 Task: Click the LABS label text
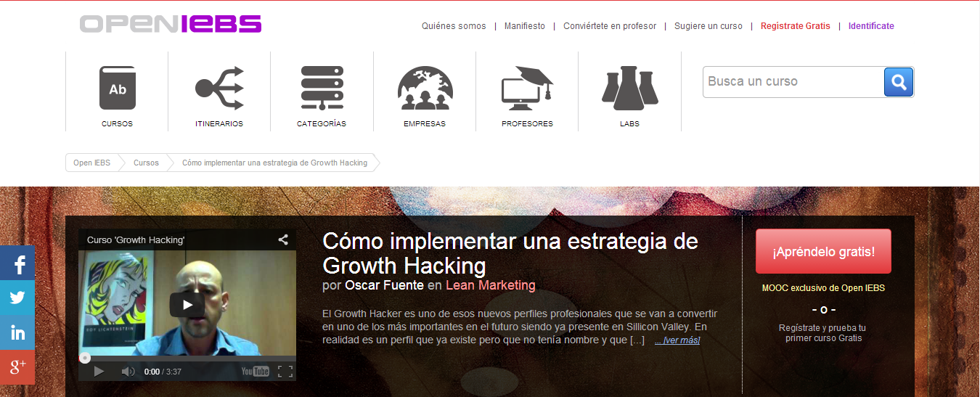pos(629,123)
